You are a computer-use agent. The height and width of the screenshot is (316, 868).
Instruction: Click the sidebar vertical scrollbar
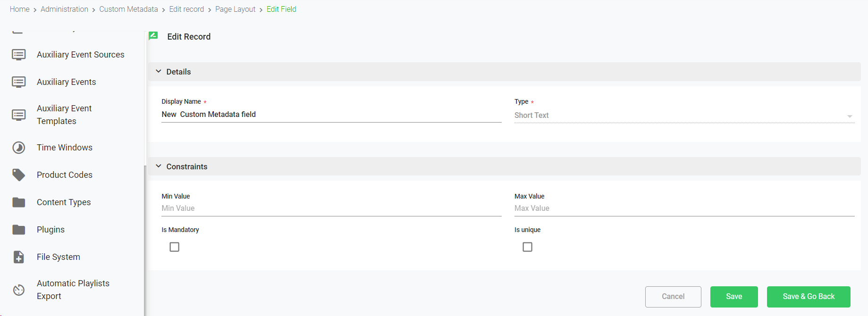point(144,236)
